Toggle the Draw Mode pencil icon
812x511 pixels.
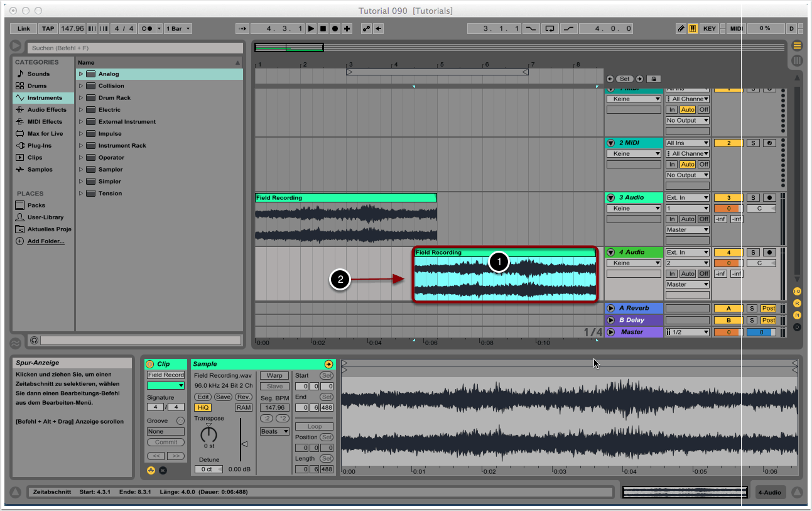[x=681, y=29]
